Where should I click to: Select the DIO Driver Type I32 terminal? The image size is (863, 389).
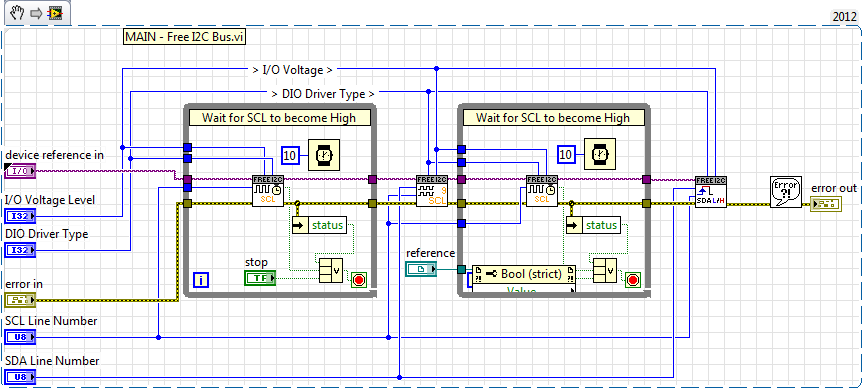click(20, 250)
